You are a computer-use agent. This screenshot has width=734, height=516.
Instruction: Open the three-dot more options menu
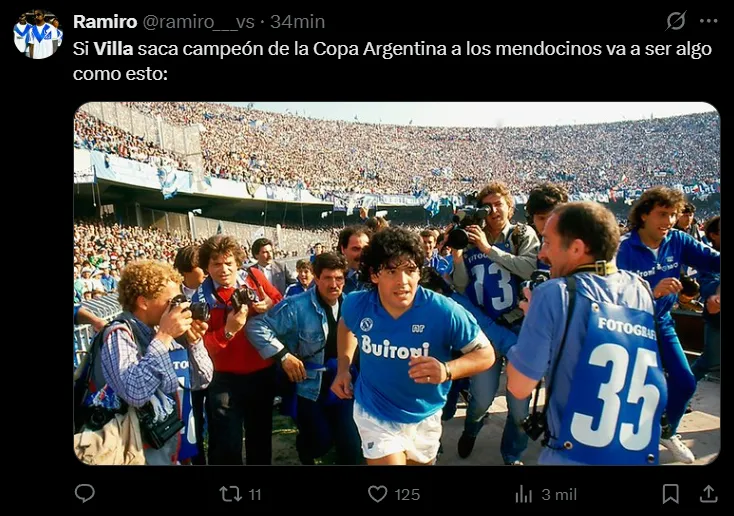tap(708, 21)
